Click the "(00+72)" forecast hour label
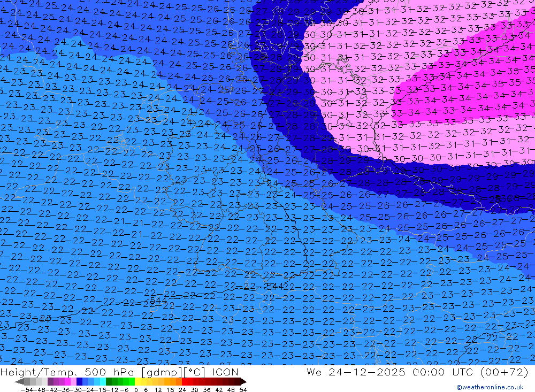This screenshot has height=392, width=535. point(504,372)
